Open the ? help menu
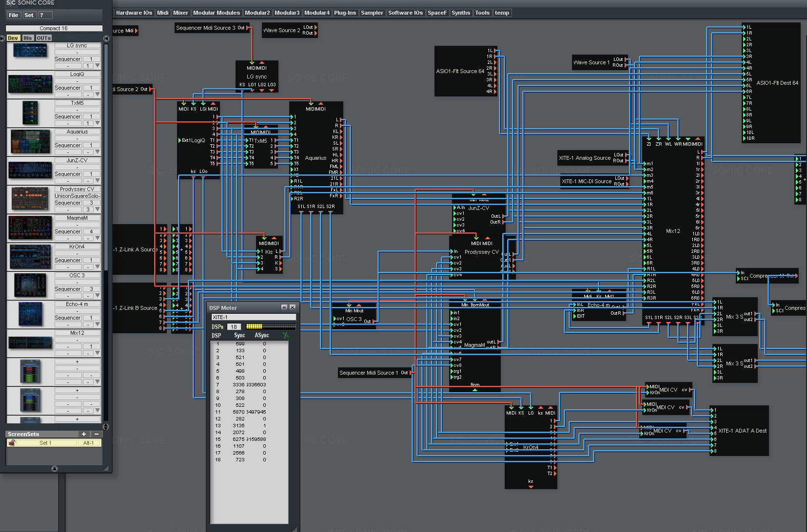 45,15
